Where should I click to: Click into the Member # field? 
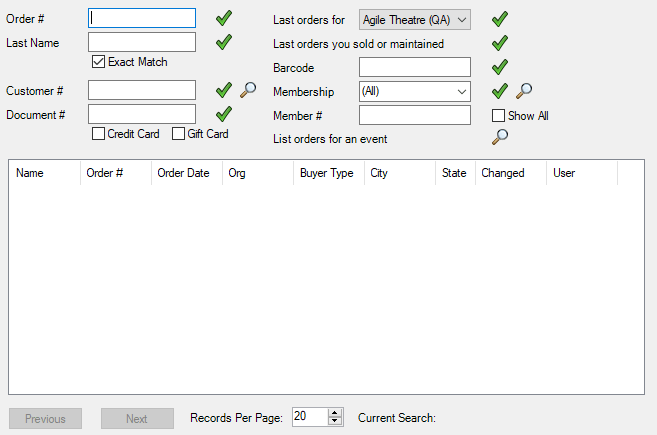tap(415, 115)
